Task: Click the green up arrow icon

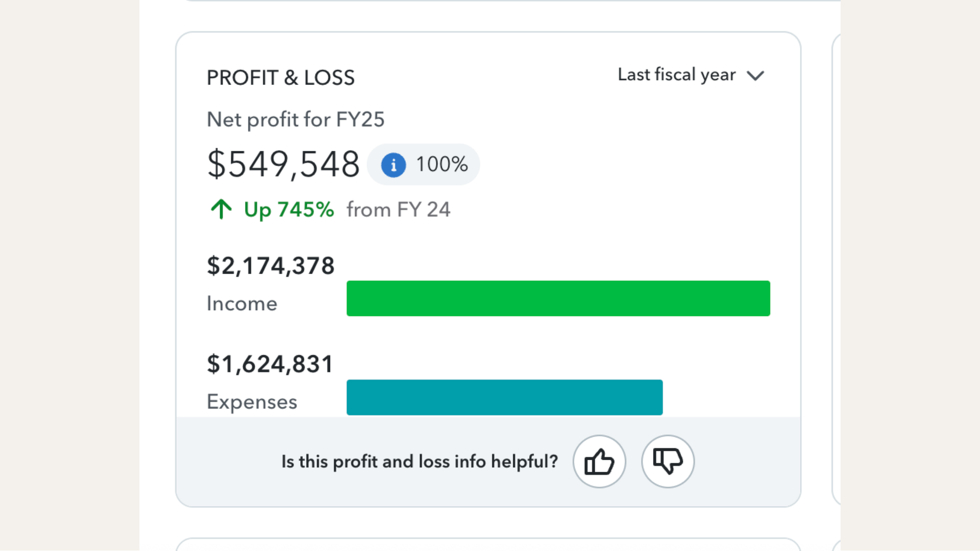Action: pyautogui.click(x=221, y=209)
